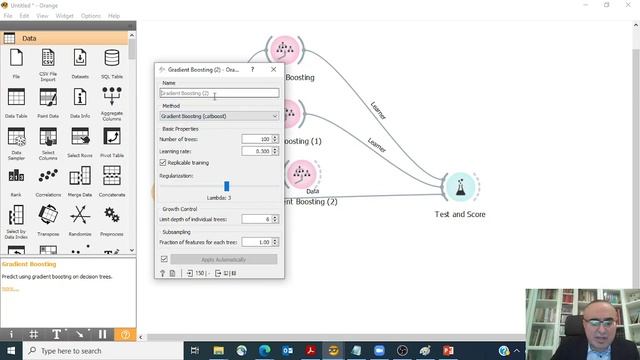640x360 pixels.
Task: Open the View menu
Action: pos(42,16)
